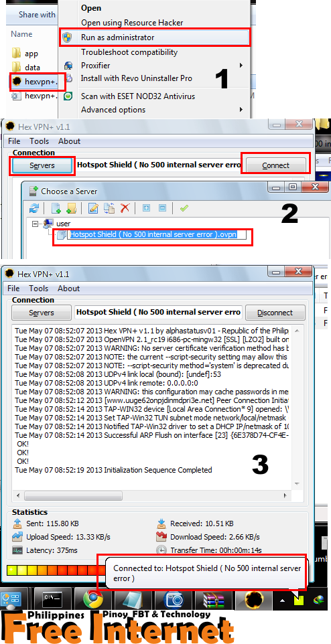331x644 pixels.
Task: Click Servers button beside the Connect button
Action: tap(42, 165)
